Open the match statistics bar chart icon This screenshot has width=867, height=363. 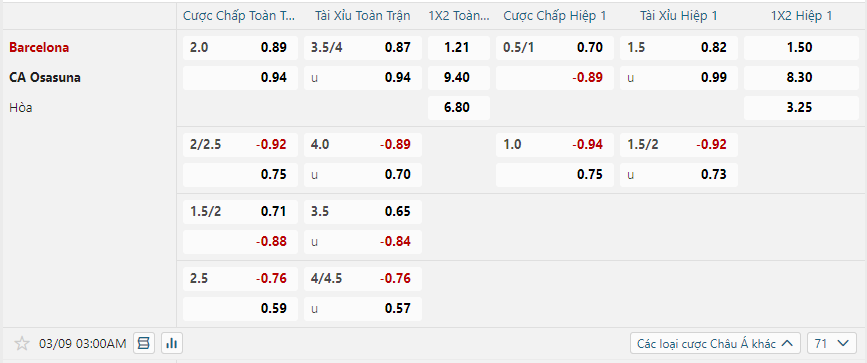[172, 344]
